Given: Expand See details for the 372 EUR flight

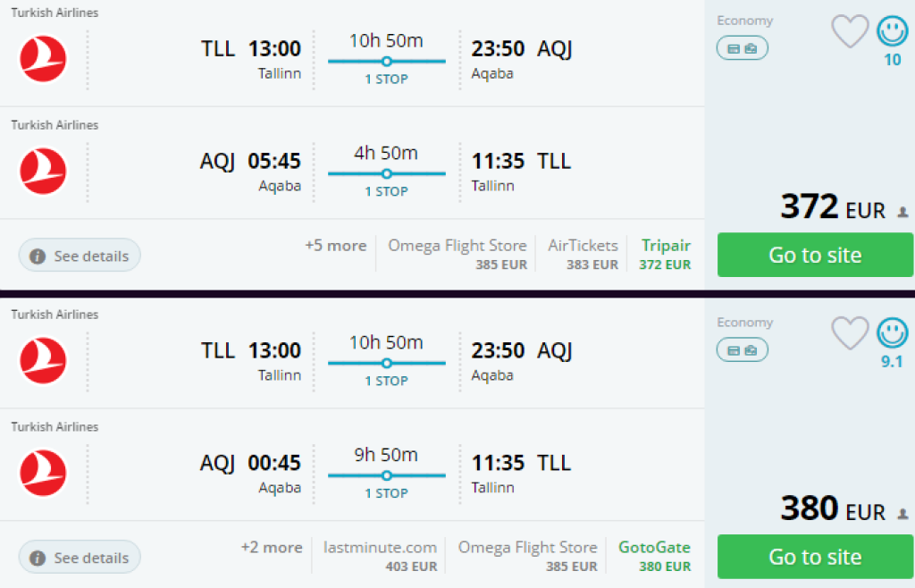Looking at the screenshot, I should click(x=80, y=256).
